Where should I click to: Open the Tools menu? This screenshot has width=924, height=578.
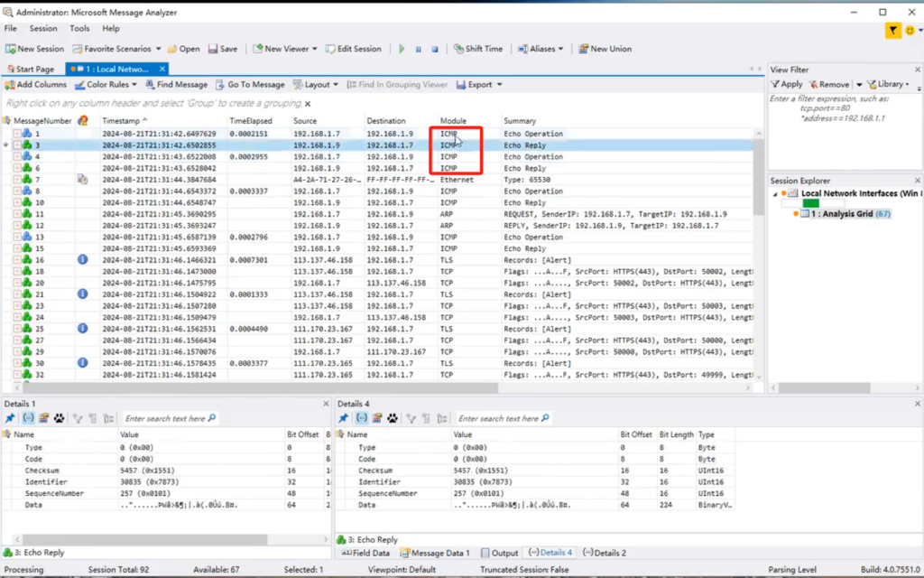[x=79, y=28]
